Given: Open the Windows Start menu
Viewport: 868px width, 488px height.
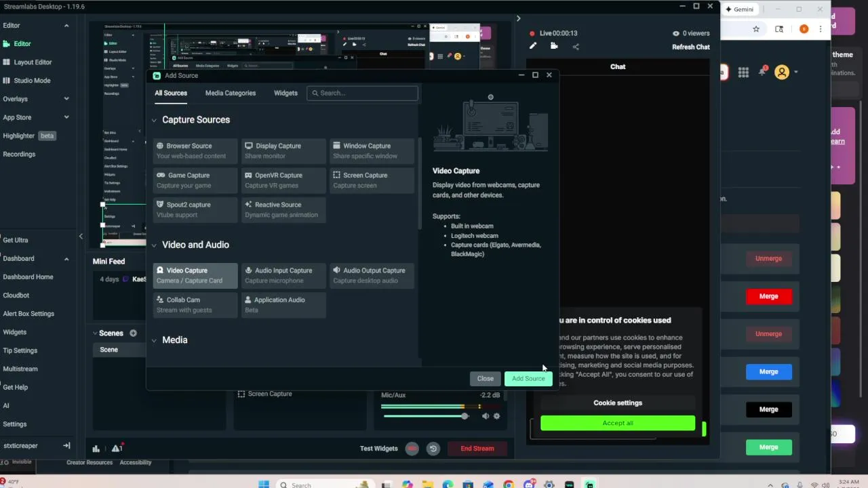Looking at the screenshot, I should (264, 485).
